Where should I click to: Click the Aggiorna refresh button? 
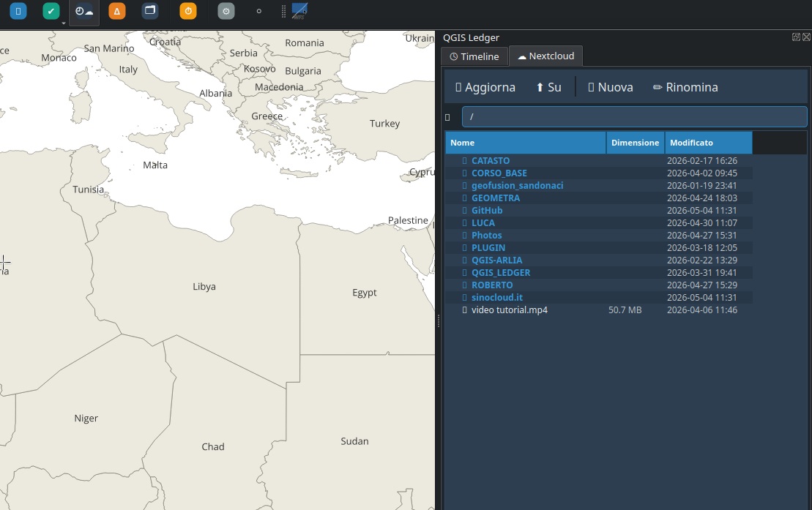pos(485,87)
